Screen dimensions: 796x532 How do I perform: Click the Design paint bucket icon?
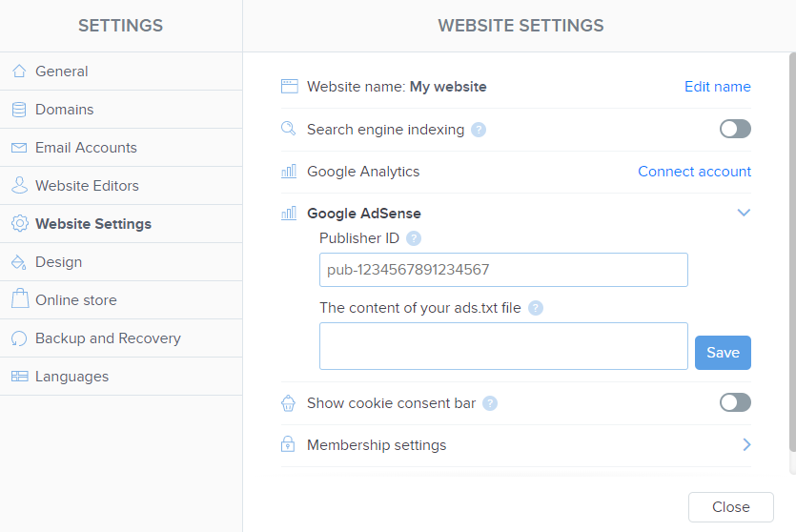[x=19, y=262]
